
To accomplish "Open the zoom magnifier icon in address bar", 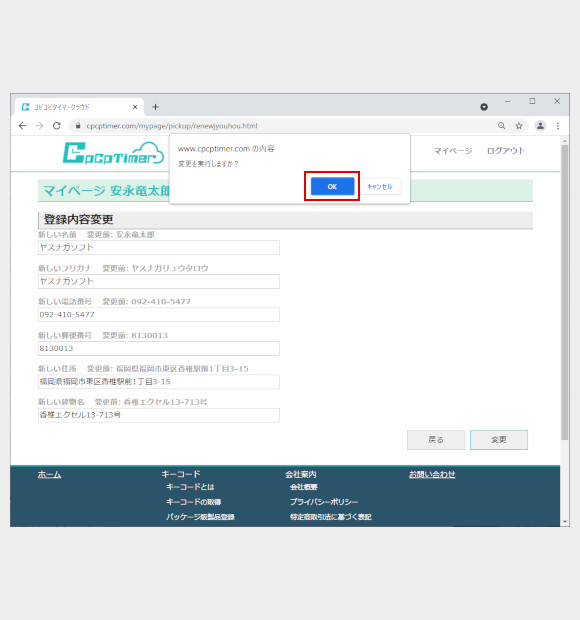I will [501, 126].
